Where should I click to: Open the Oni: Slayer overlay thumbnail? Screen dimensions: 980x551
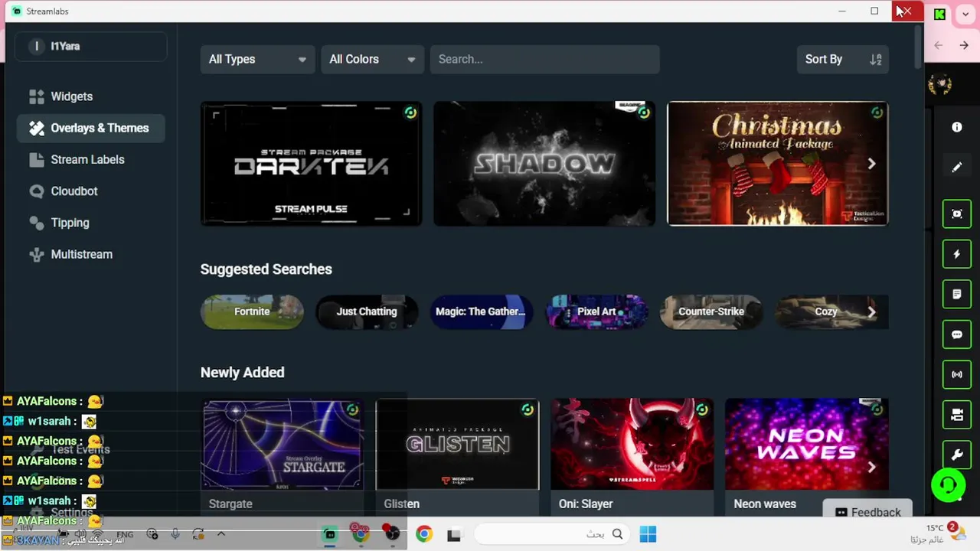click(x=632, y=445)
